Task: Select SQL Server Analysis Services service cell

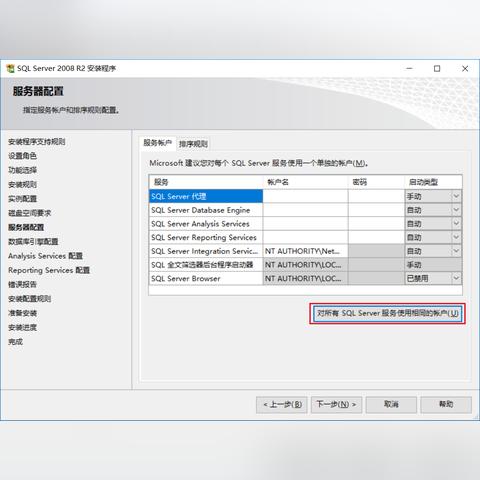Action: click(x=206, y=224)
